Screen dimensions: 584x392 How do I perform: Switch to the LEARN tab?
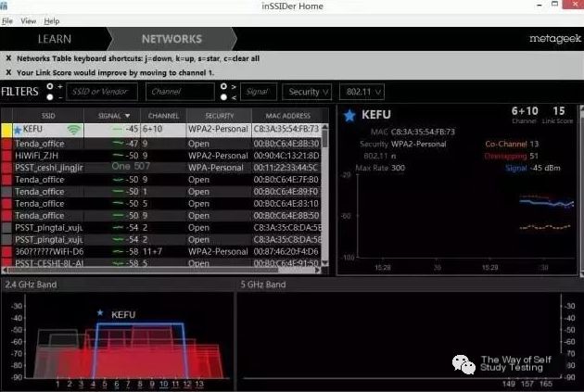[55, 39]
